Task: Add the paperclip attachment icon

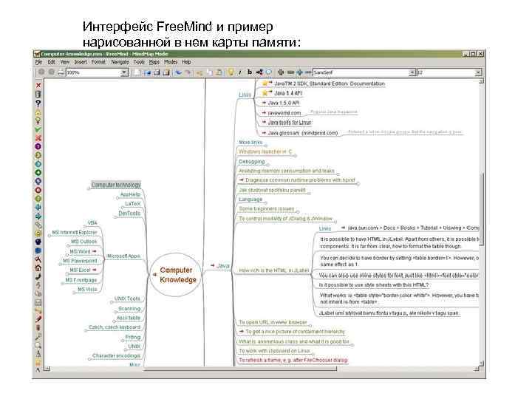Action: point(38,225)
